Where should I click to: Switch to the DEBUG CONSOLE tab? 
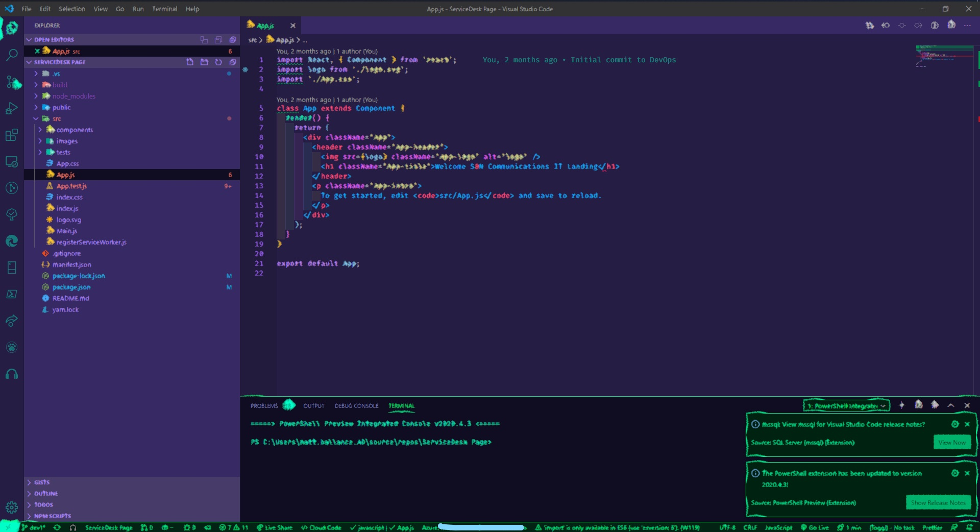[x=356, y=406]
